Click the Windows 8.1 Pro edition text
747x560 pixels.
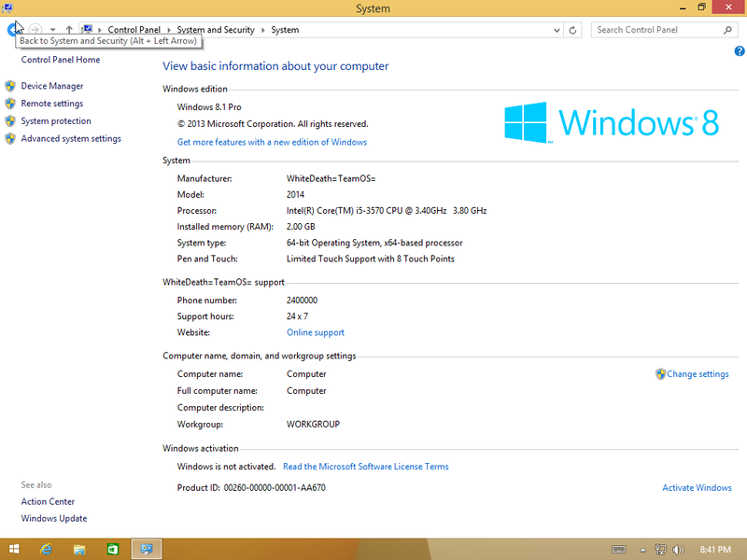coord(209,107)
